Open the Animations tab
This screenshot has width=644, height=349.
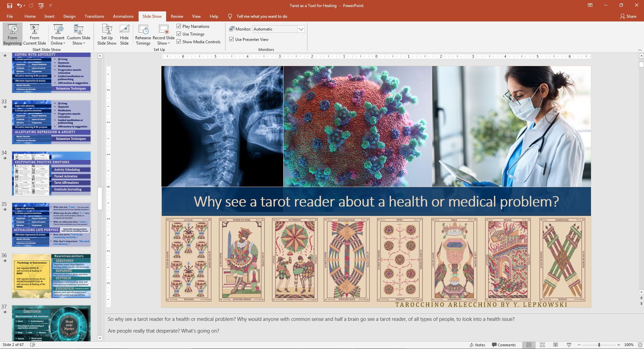point(123,16)
